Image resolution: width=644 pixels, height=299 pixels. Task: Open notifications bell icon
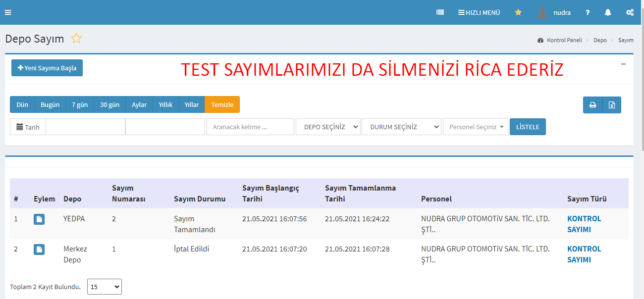608,12
